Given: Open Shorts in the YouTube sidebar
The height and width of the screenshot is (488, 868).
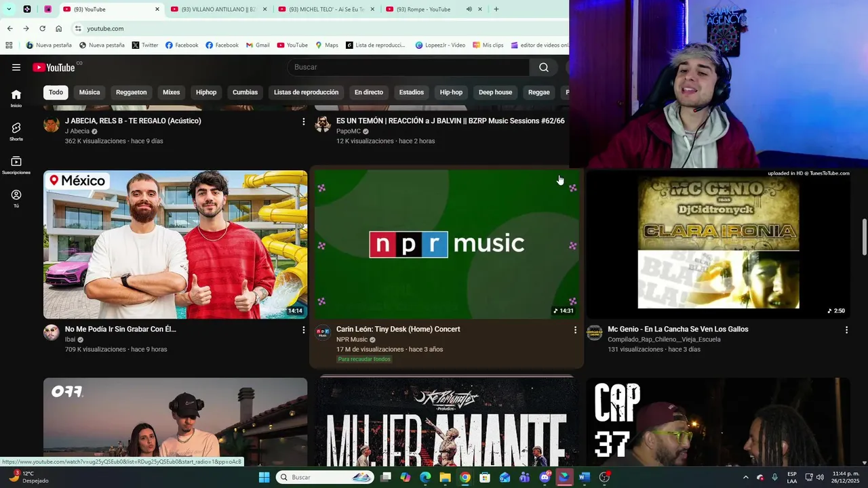Looking at the screenshot, I should (x=16, y=131).
